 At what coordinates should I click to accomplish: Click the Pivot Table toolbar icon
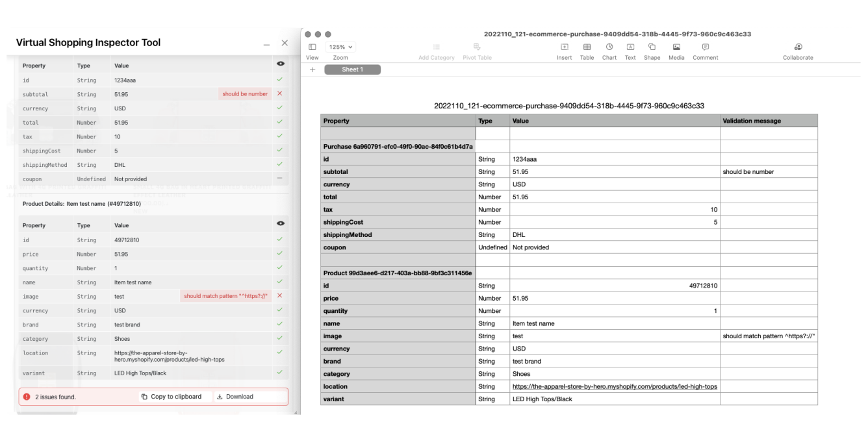(x=477, y=47)
